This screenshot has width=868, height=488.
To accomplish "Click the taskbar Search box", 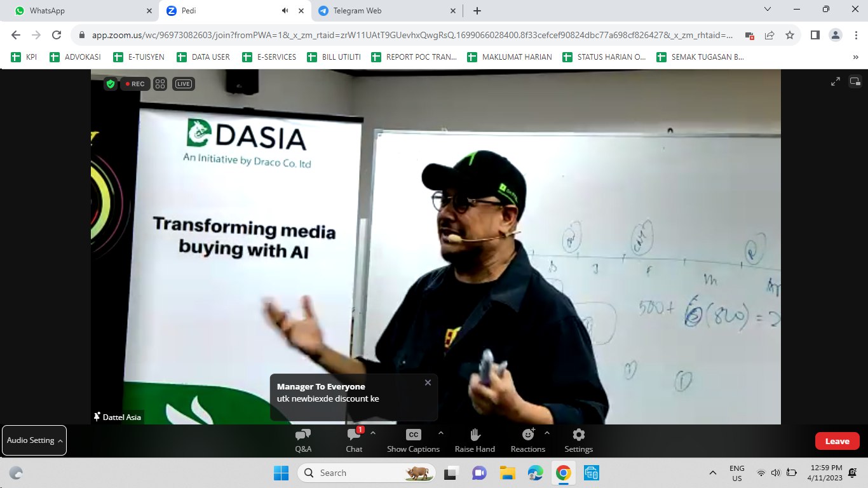I will 367,473.
